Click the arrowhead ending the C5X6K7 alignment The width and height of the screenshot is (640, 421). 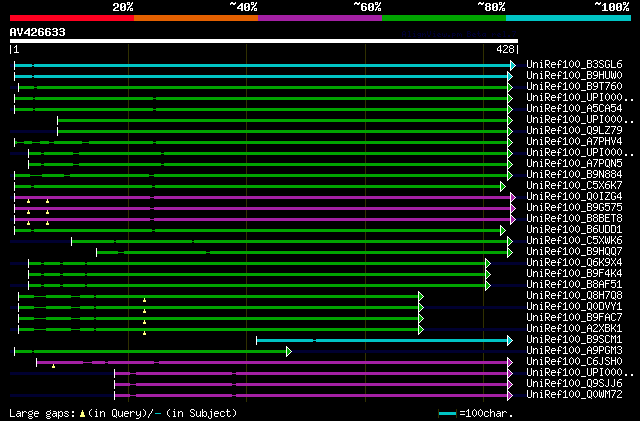point(503,187)
